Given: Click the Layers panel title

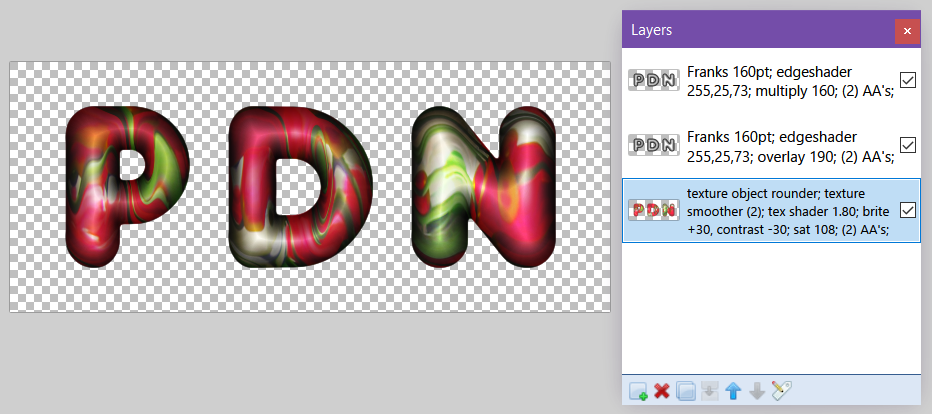Looking at the screenshot, I should (651, 30).
